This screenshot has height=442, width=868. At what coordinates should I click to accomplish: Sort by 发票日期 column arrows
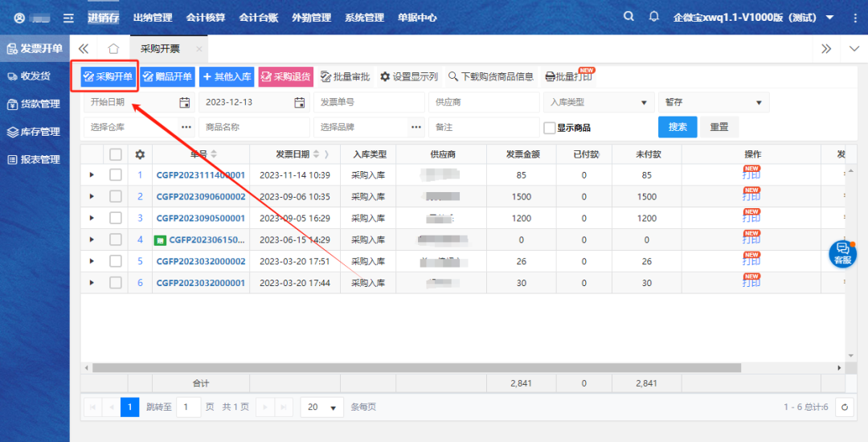tap(316, 154)
